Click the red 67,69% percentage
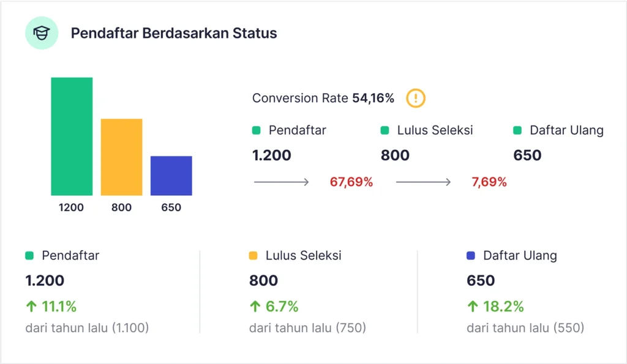The height and width of the screenshot is (364, 627). click(x=351, y=182)
